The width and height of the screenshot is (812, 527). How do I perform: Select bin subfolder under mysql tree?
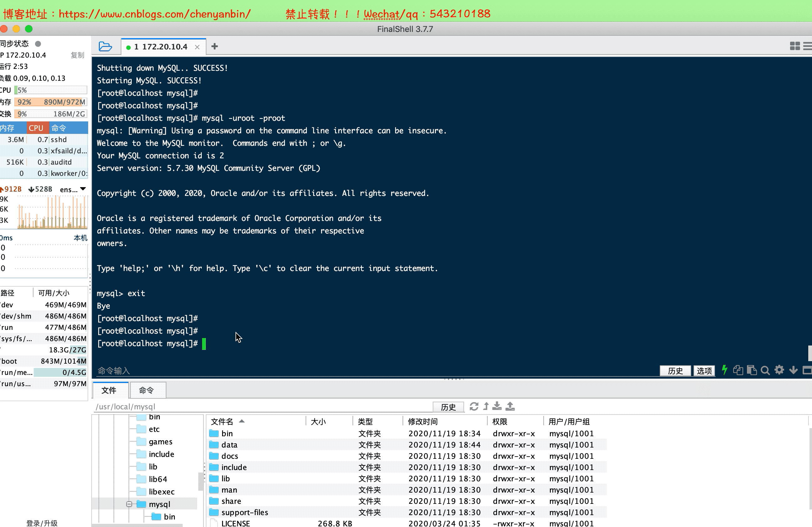[x=163, y=516]
